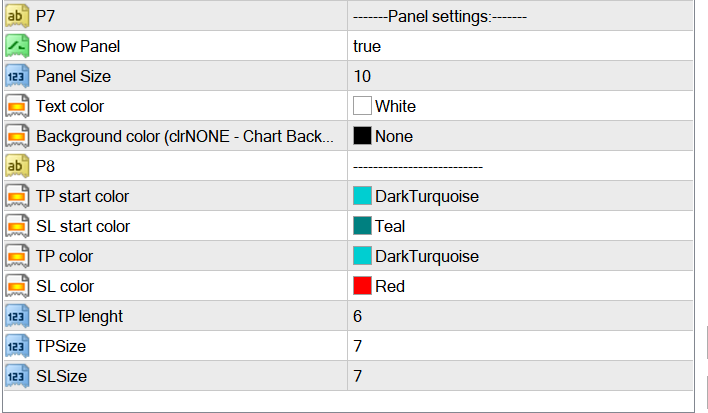Click the string type icon beside P8
The image size is (708, 413).
(x=17, y=166)
